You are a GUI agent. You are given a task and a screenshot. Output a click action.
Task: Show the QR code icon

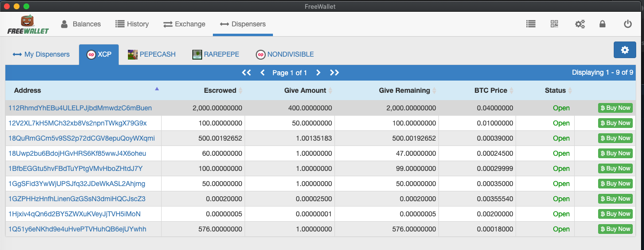tap(554, 24)
